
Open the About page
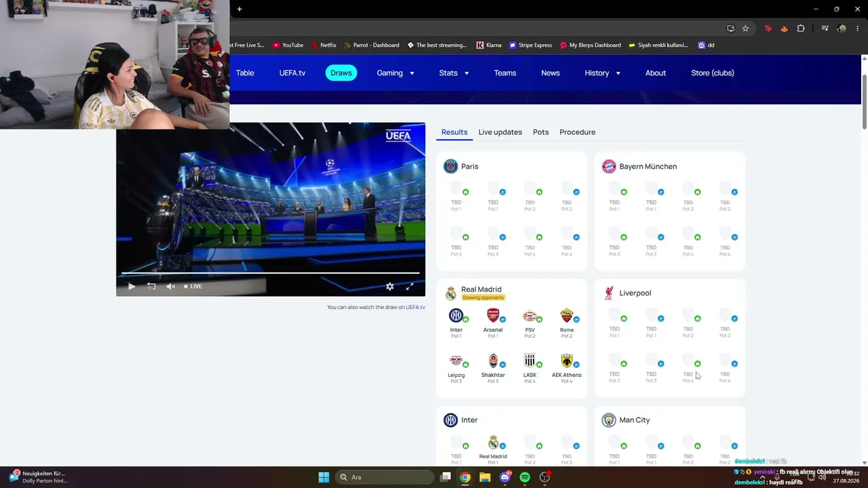(x=656, y=73)
